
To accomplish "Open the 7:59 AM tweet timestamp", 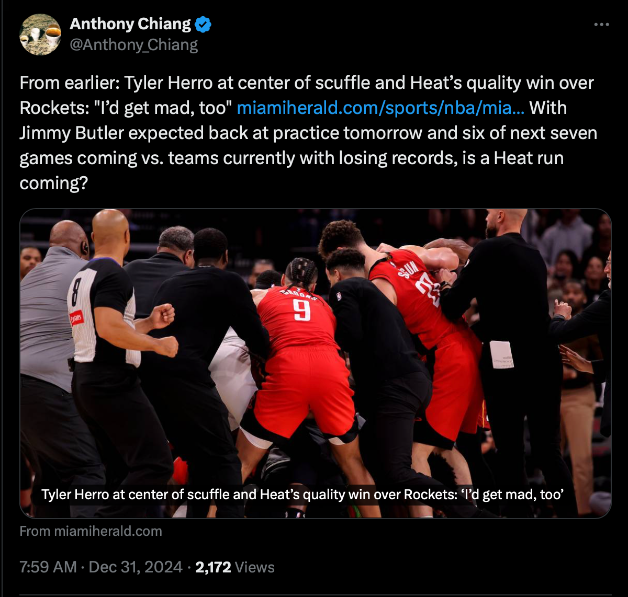I will point(48,567).
